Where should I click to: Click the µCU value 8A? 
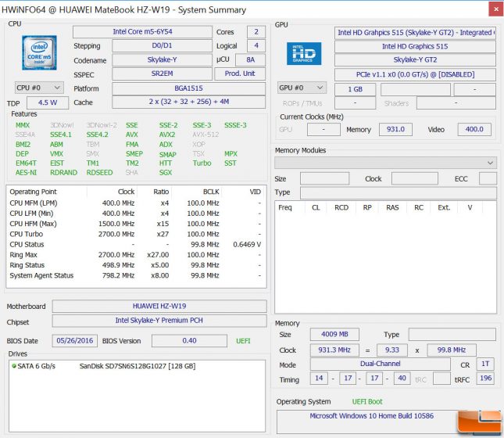[x=250, y=60]
